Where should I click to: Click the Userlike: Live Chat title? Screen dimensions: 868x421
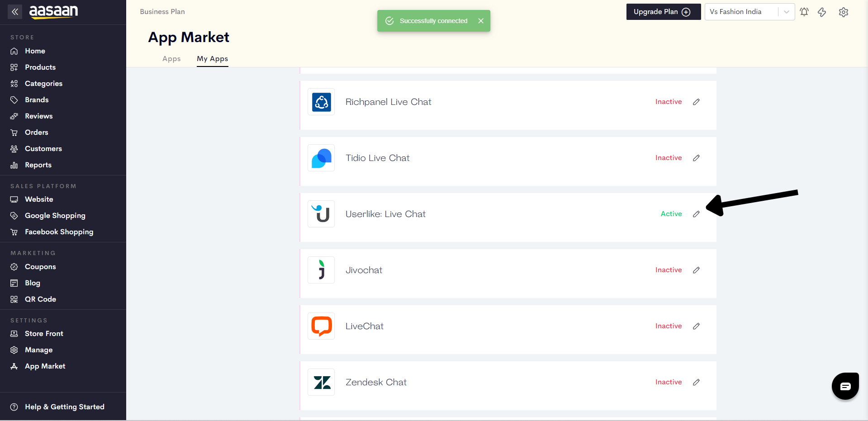(x=385, y=214)
